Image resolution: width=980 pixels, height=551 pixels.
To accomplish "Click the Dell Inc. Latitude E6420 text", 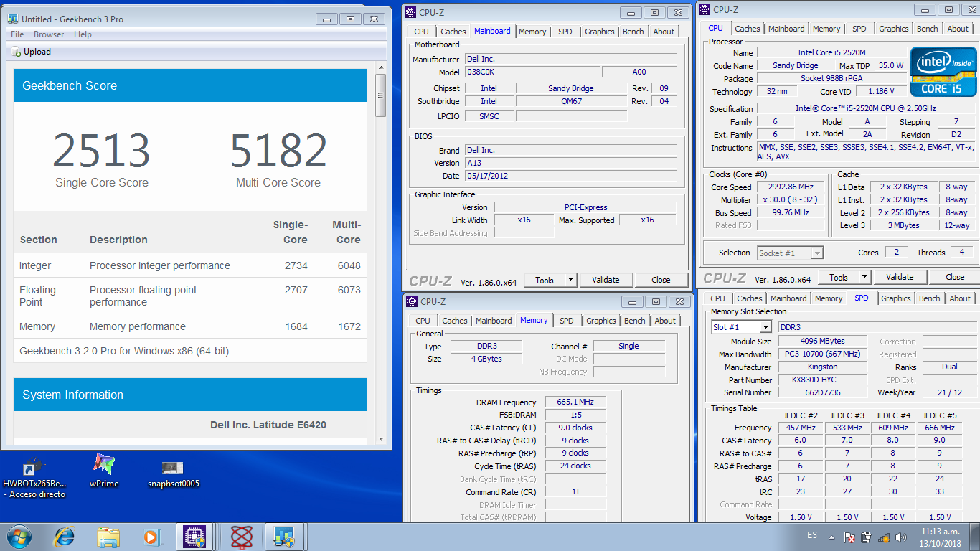I will (268, 425).
